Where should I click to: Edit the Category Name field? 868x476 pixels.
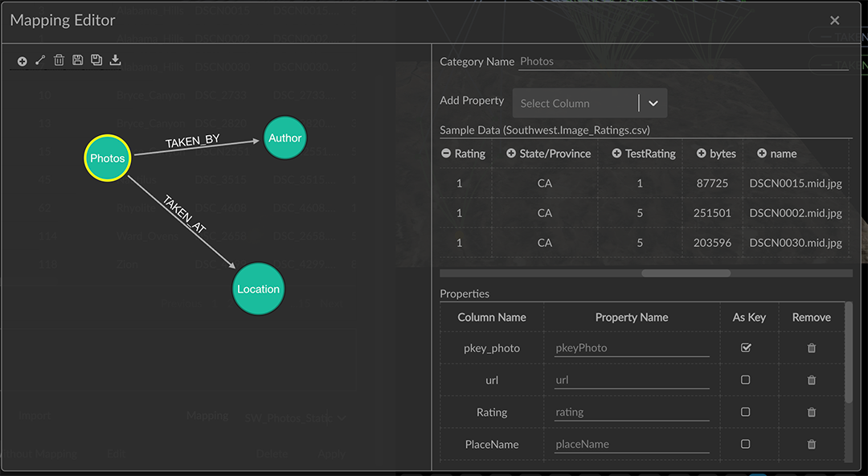(683, 61)
